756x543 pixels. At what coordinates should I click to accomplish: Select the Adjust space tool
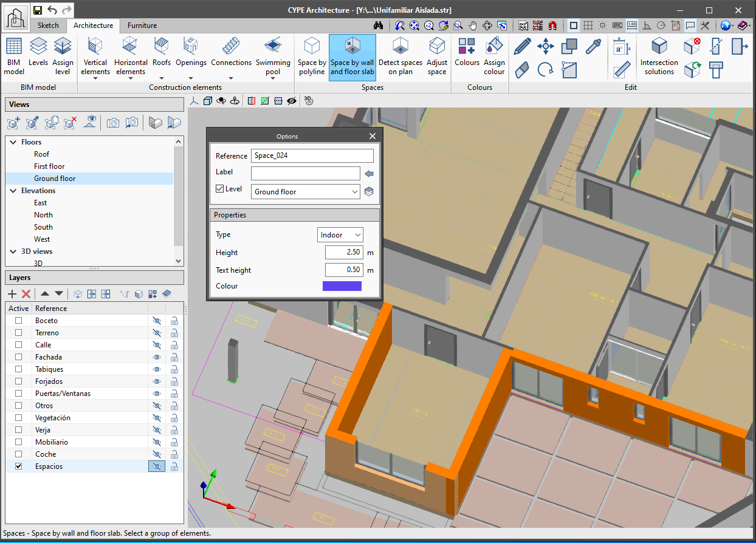(x=437, y=56)
